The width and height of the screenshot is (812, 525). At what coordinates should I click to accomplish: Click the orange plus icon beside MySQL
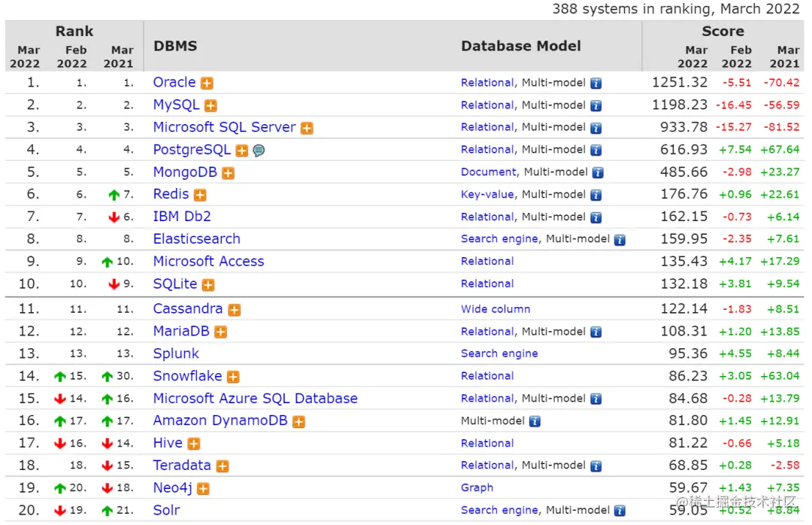211,106
